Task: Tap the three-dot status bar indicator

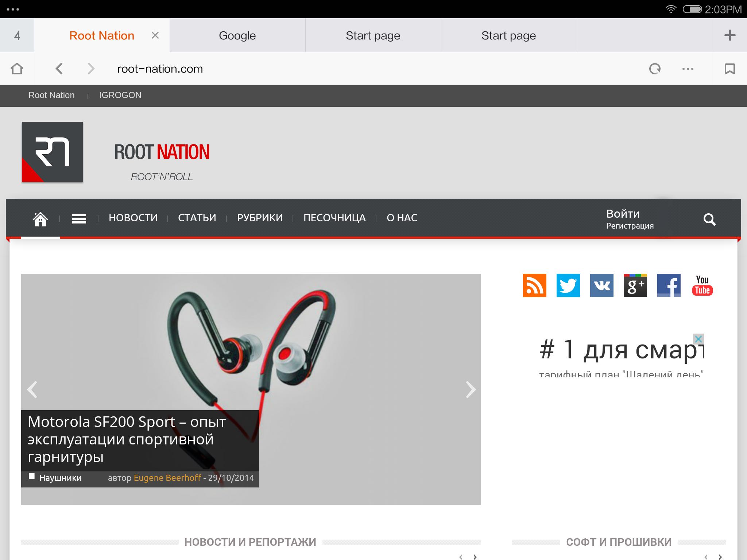Action: pos(13,9)
